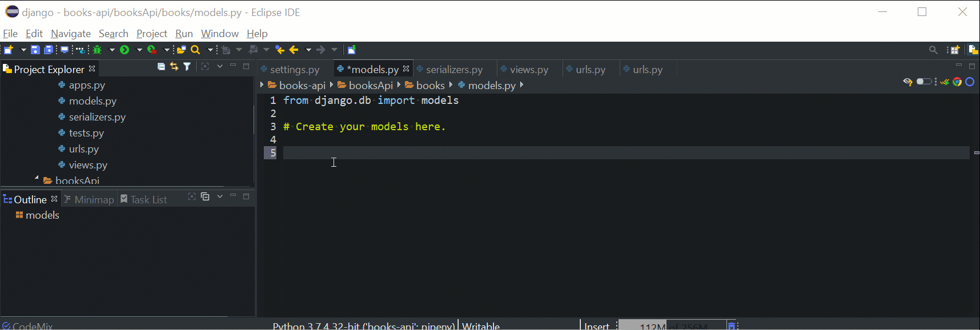Screen dimensions: 980x330
Task: Click the Save All toolbar icon
Action: click(49, 50)
